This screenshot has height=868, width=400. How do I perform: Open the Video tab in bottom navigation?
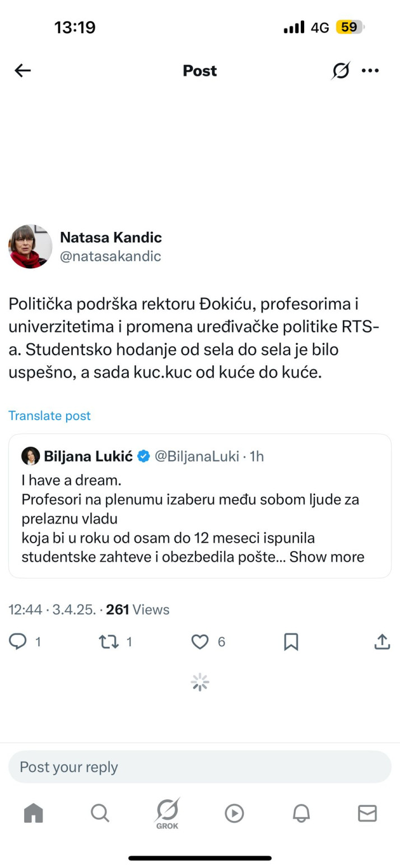point(234,813)
